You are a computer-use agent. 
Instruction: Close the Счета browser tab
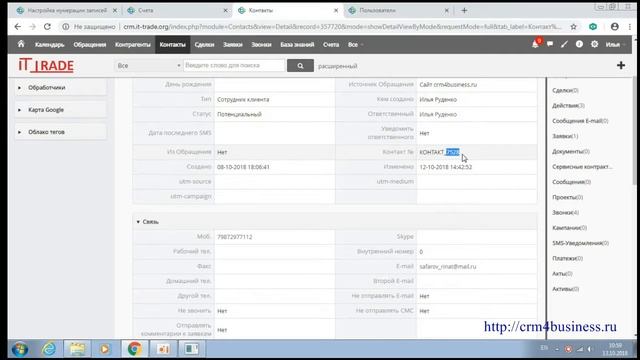tap(225, 10)
